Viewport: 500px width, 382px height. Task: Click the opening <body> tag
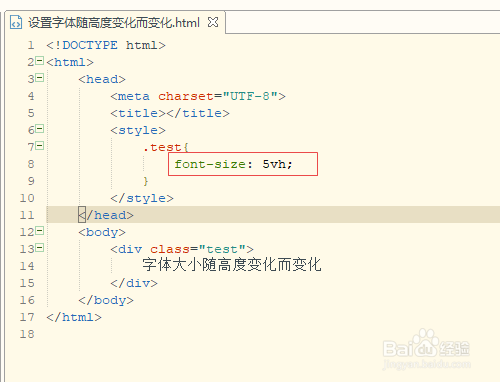[102, 232]
